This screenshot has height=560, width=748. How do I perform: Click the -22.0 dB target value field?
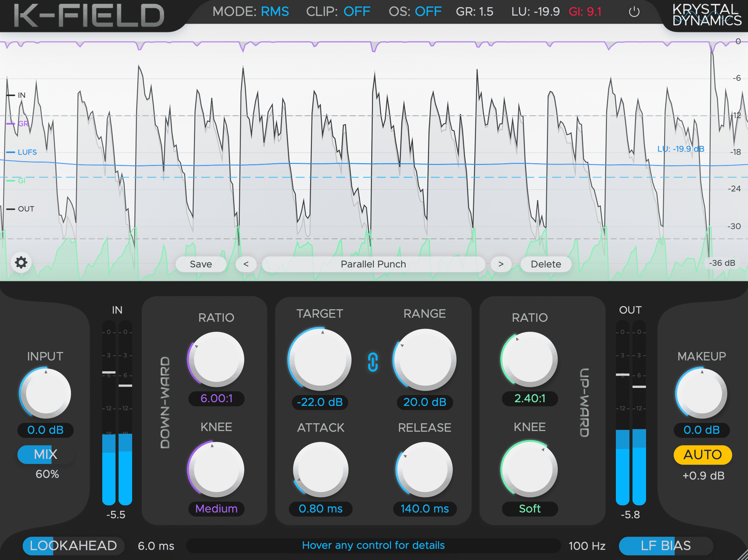coord(320,402)
